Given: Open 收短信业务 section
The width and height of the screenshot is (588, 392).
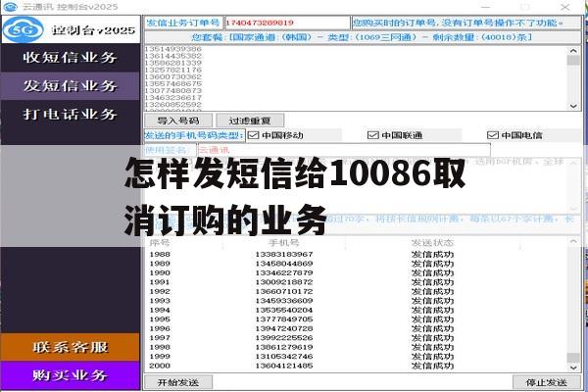Looking at the screenshot, I should point(70,58).
